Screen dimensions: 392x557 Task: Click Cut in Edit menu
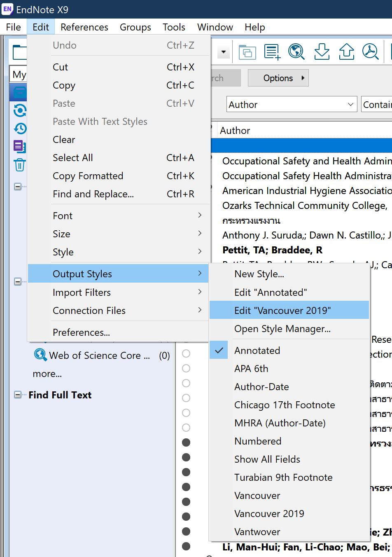(119, 67)
